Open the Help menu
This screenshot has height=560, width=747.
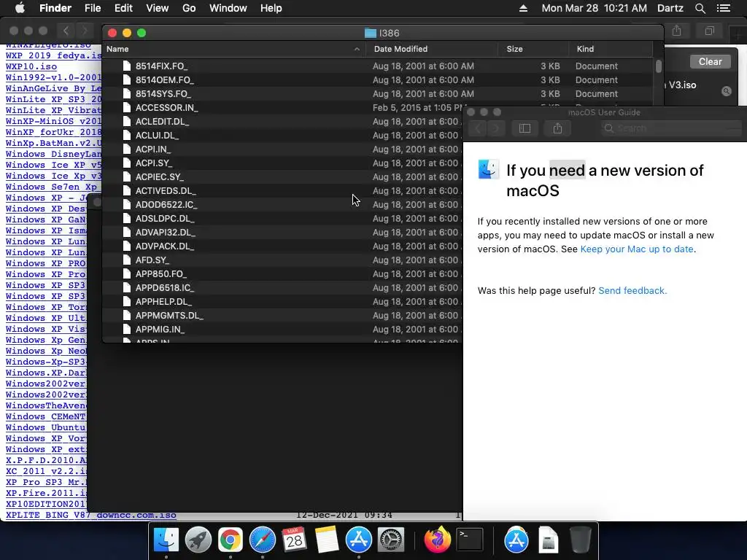[271, 8]
